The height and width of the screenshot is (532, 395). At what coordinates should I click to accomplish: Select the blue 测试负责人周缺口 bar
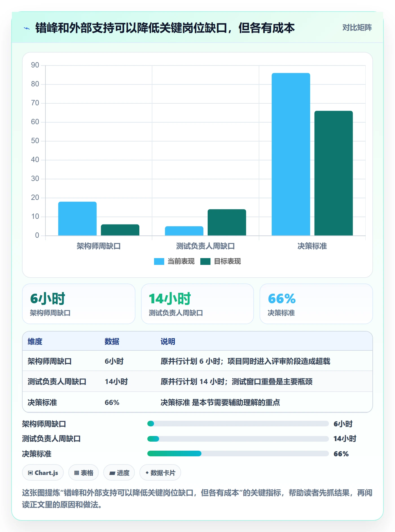pos(184,231)
